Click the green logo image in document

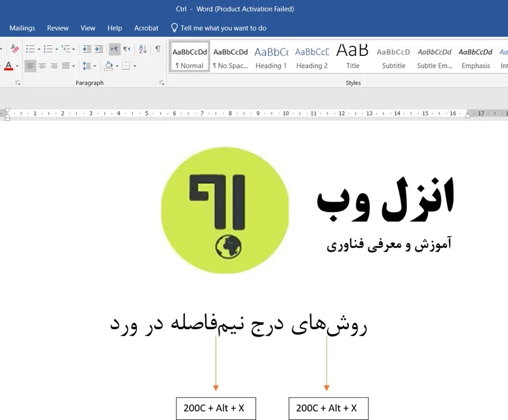point(225,211)
